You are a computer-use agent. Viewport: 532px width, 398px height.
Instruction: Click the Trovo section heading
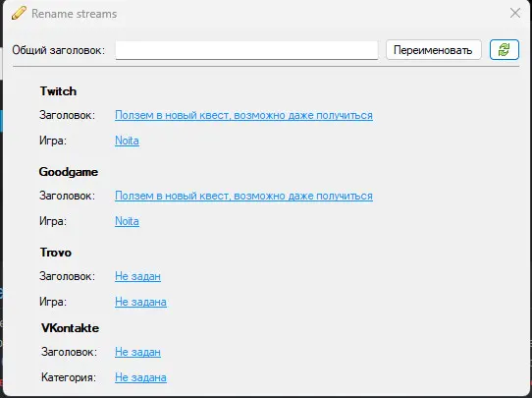point(56,253)
